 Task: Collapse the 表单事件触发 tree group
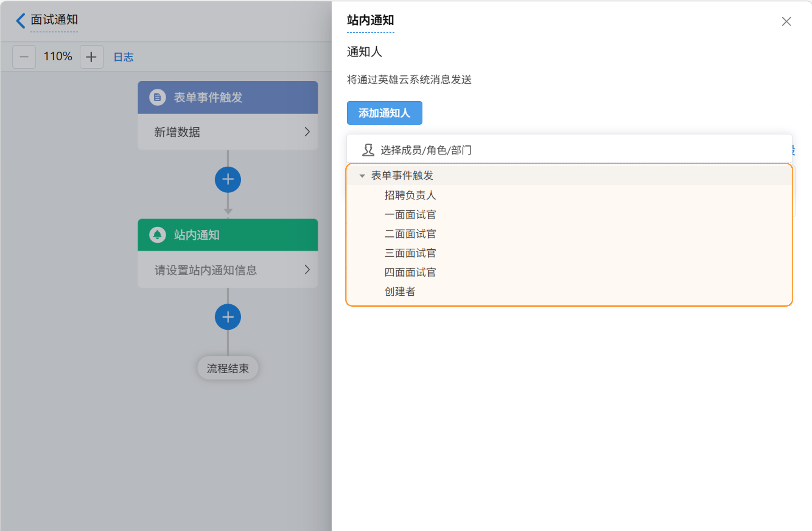362,176
